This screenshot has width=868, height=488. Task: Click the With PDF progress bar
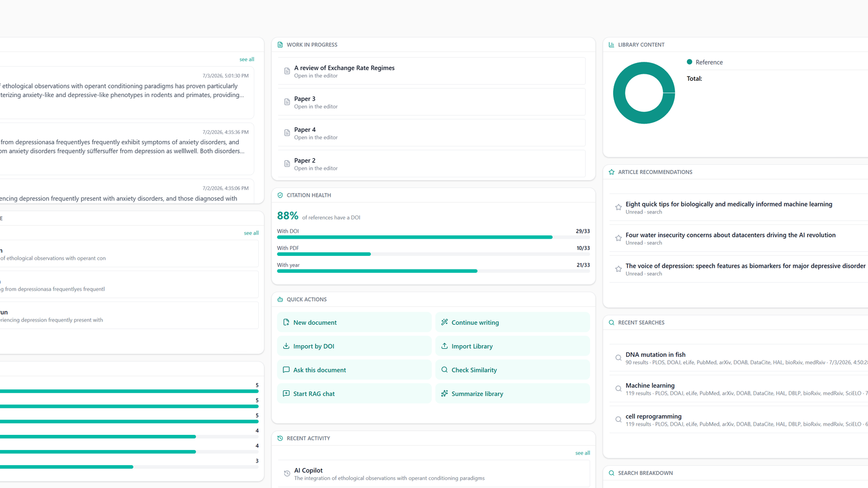tap(433, 254)
